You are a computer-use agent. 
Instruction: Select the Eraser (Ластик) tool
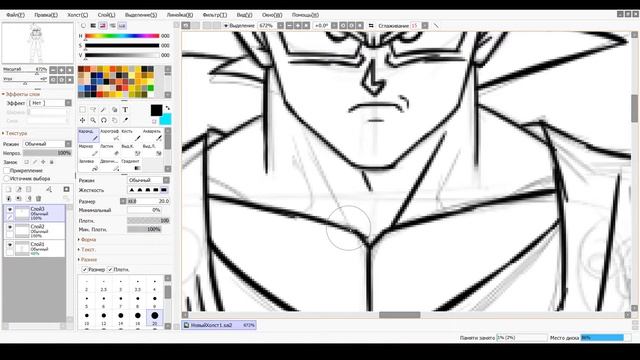pyautogui.click(x=110, y=150)
